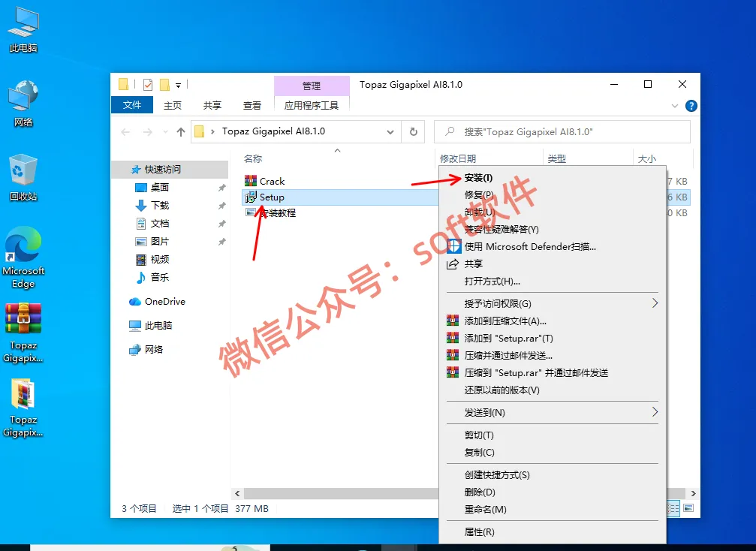756x551 pixels.
Task: Expand 发送到(N) submenu
Action: [x=553, y=413]
